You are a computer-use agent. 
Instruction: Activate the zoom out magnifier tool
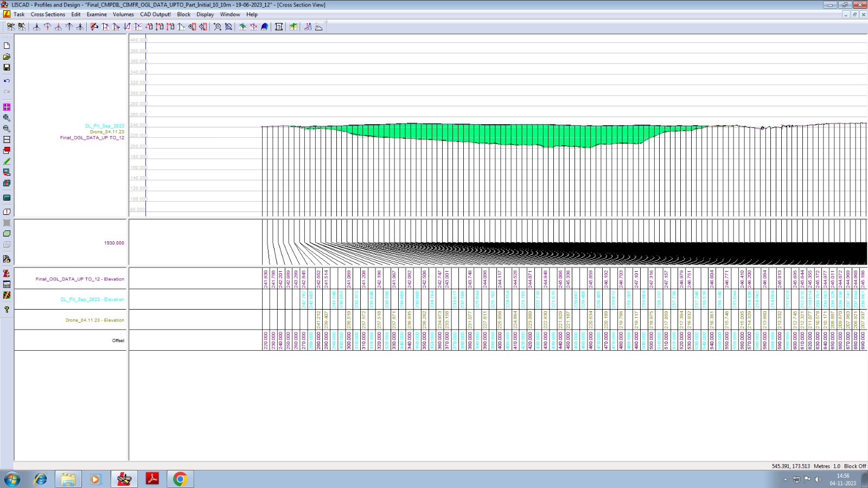[x=7, y=129]
